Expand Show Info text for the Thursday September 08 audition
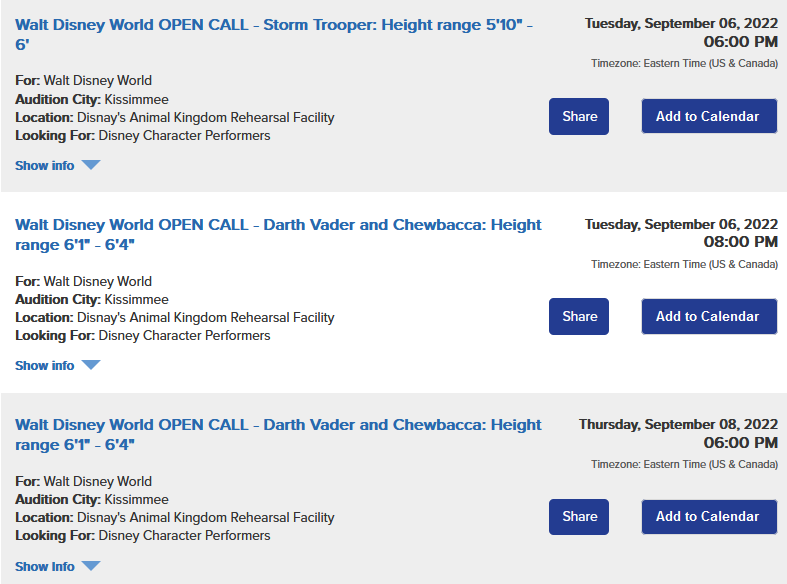Image resolution: width=787 pixels, height=584 pixels. (x=45, y=567)
